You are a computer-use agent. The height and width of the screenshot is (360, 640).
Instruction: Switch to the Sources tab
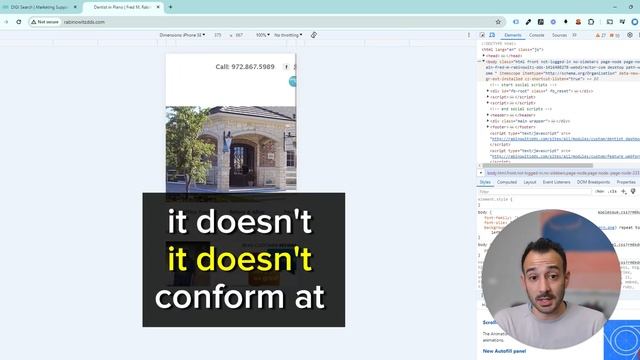point(559,35)
